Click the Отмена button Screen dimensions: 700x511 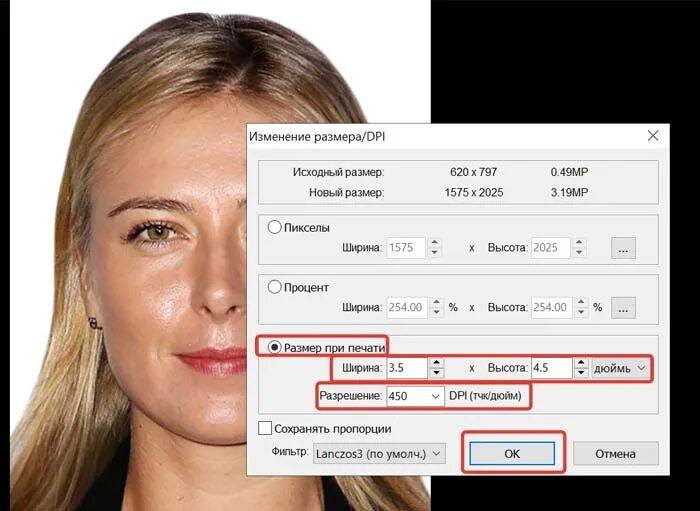click(615, 453)
